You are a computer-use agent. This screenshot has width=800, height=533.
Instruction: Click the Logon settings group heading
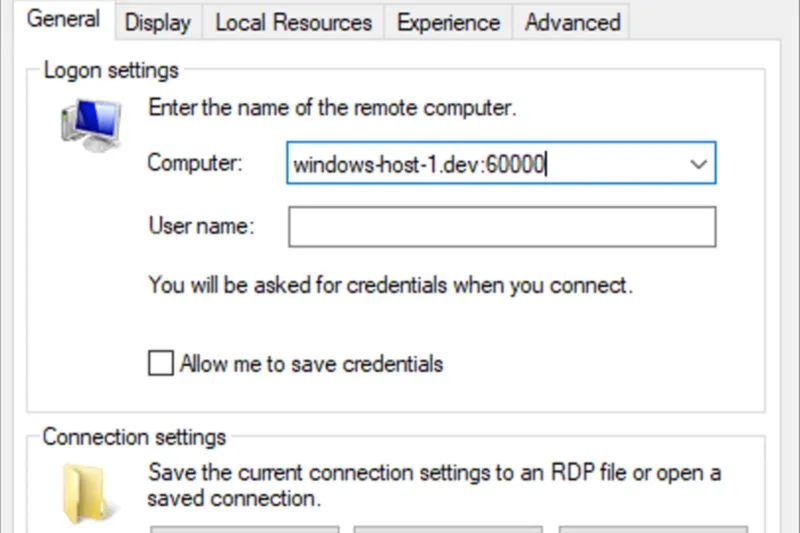(x=111, y=71)
